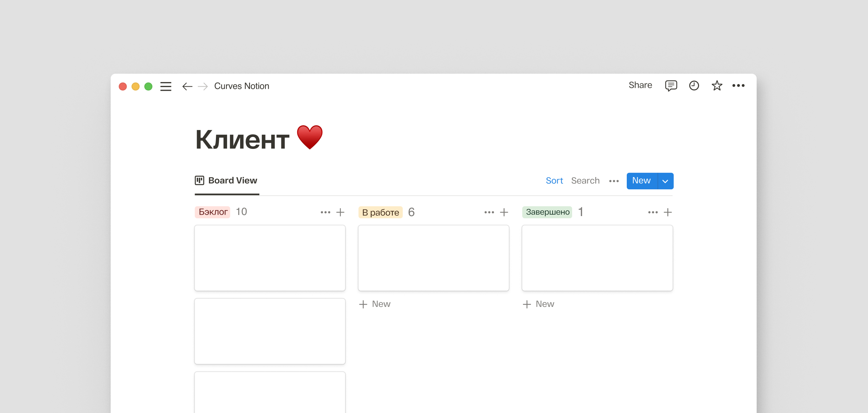Image resolution: width=868 pixels, height=413 pixels.
Task: Toggle the favorite star icon
Action: coord(716,86)
